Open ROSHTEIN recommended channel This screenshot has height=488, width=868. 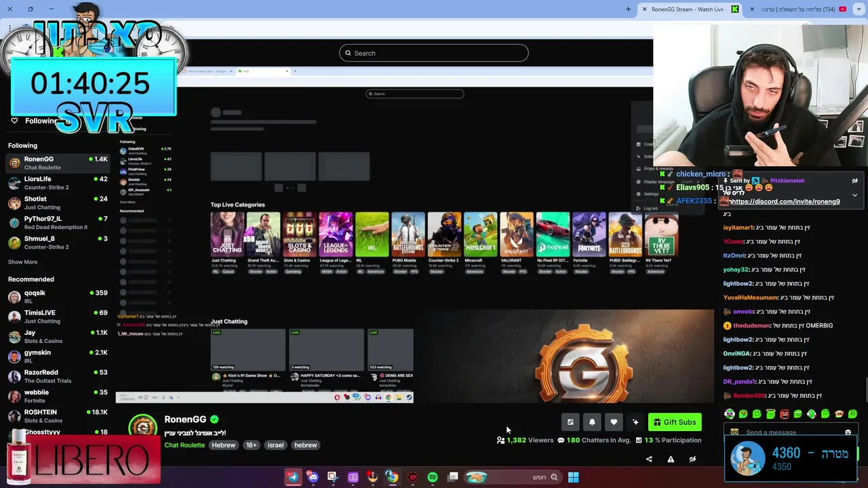click(x=58, y=415)
